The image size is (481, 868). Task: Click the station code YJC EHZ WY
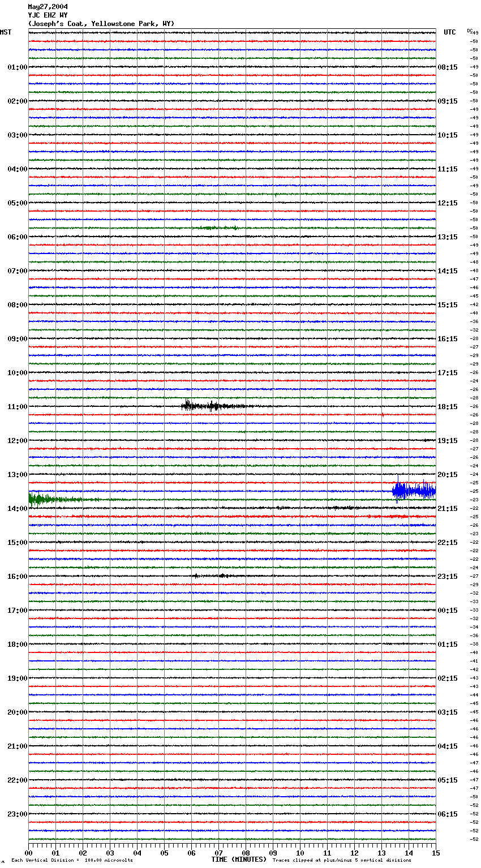click(48, 15)
